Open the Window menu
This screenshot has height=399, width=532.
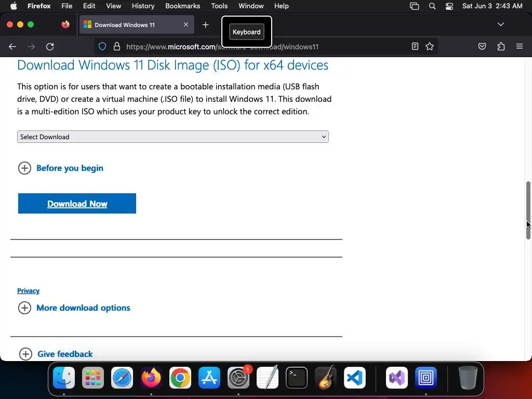point(251,6)
